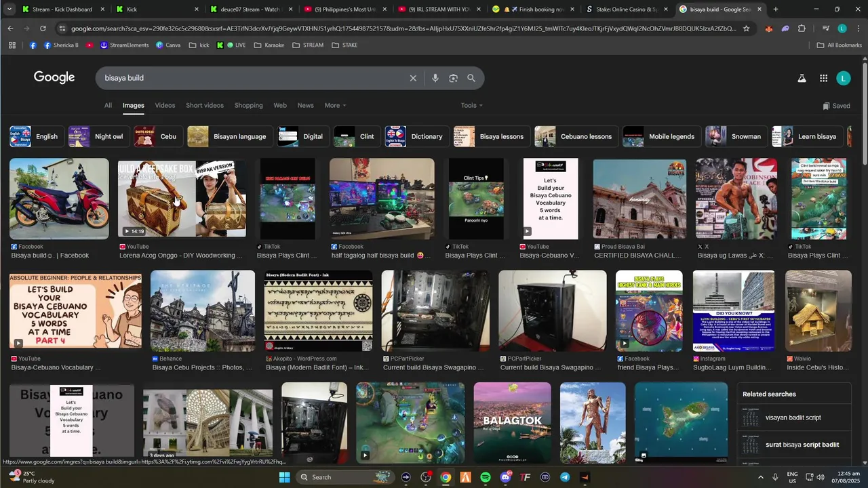Screen dimensions: 868x488
Task: Click the Chrome icon in the taskbar
Action: (x=446, y=477)
